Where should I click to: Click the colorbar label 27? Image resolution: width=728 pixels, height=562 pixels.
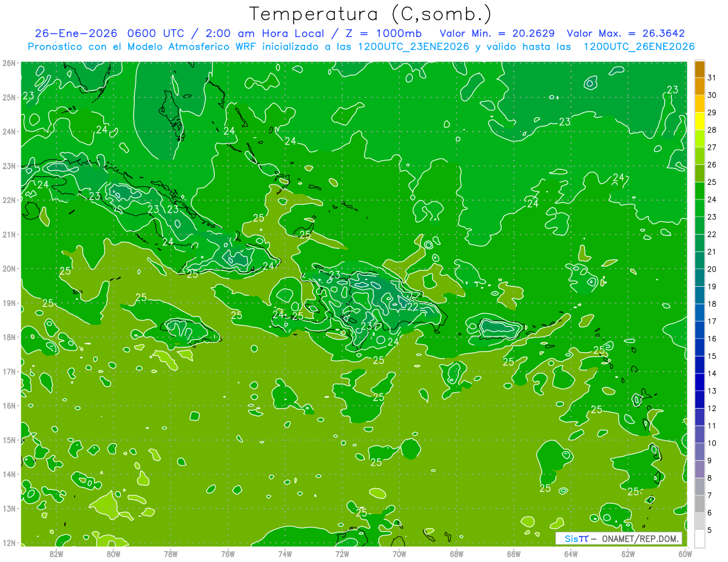pos(712,147)
